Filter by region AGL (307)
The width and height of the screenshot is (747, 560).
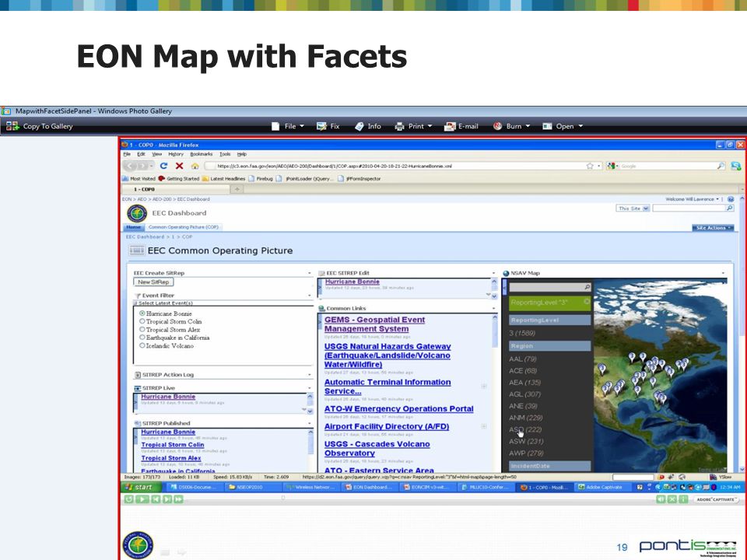coord(524,394)
